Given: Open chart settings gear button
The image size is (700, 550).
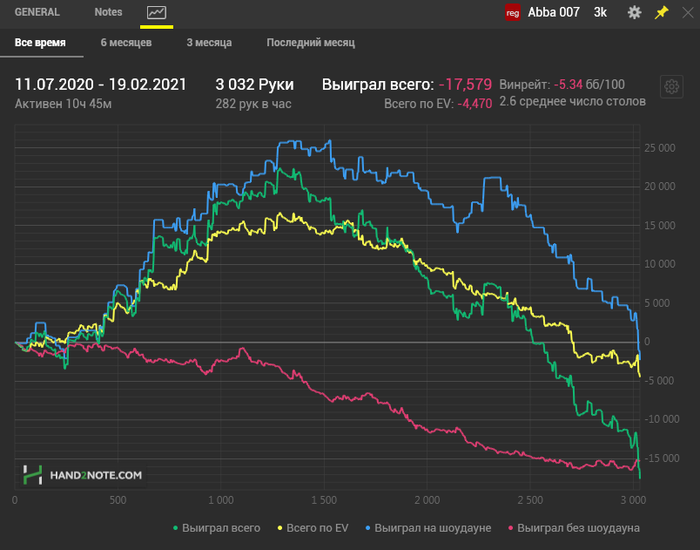Looking at the screenshot, I should click(x=671, y=87).
